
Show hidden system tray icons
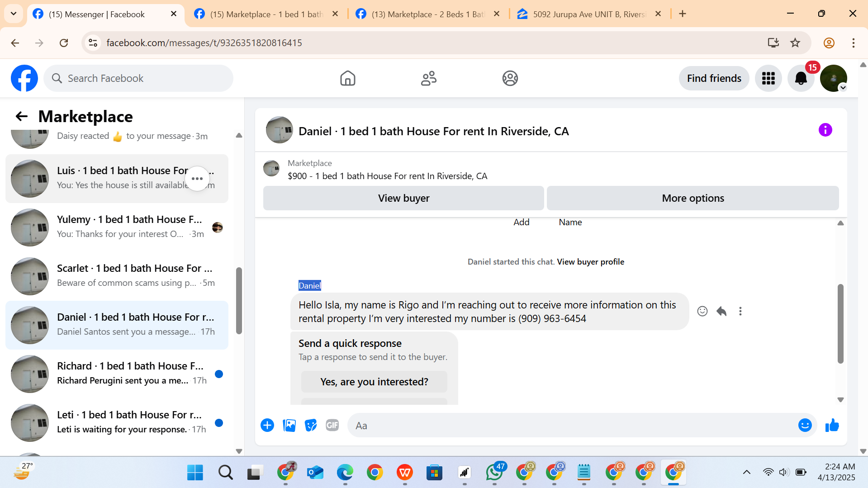click(x=747, y=473)
